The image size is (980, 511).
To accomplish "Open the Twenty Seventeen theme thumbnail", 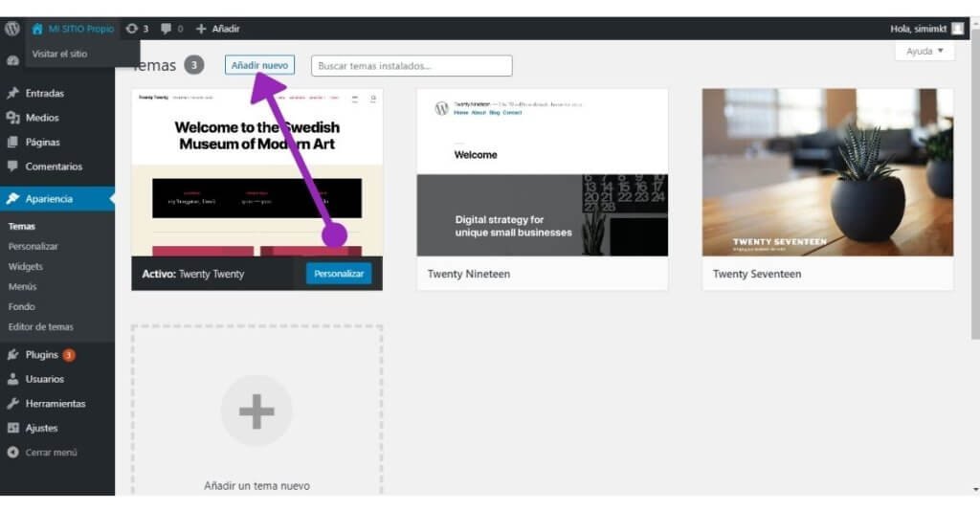I will click(828, 172).
